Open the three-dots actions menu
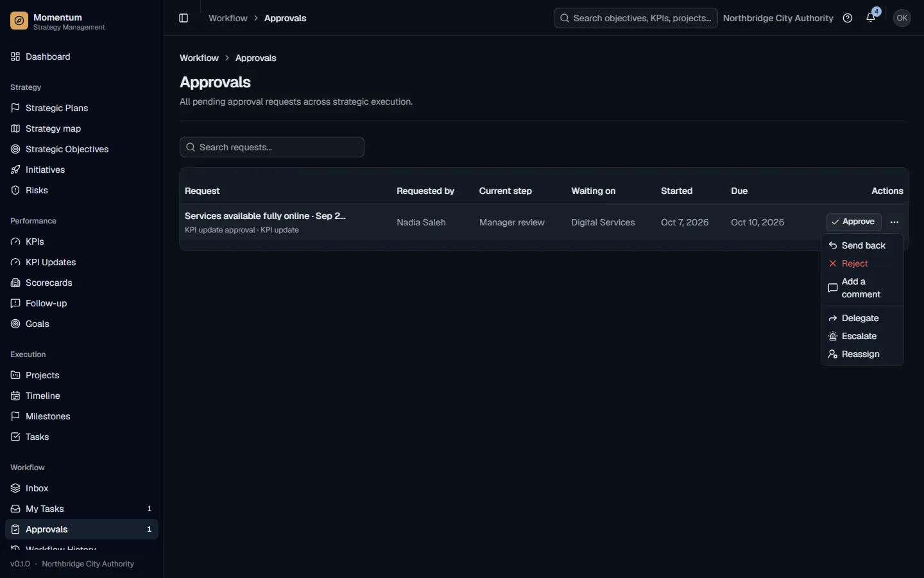 894,222
